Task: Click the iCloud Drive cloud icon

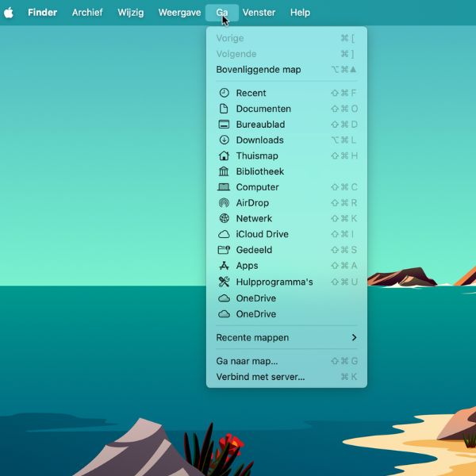Action: [224, 234]
